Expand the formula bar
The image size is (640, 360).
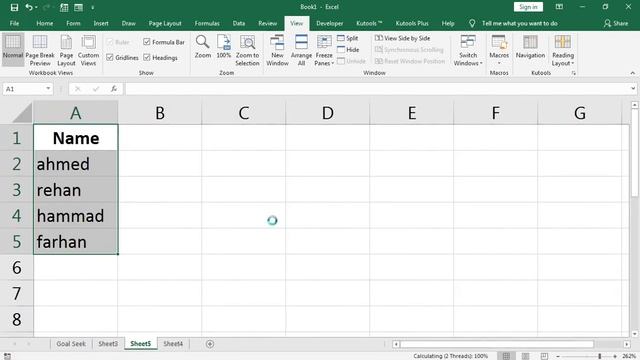(633, 89)
